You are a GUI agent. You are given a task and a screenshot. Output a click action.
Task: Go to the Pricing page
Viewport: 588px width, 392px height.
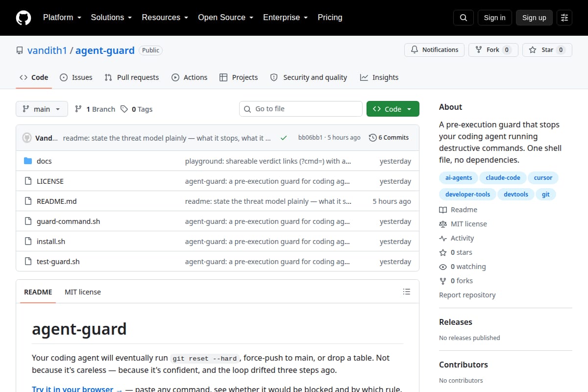[330, 17]
